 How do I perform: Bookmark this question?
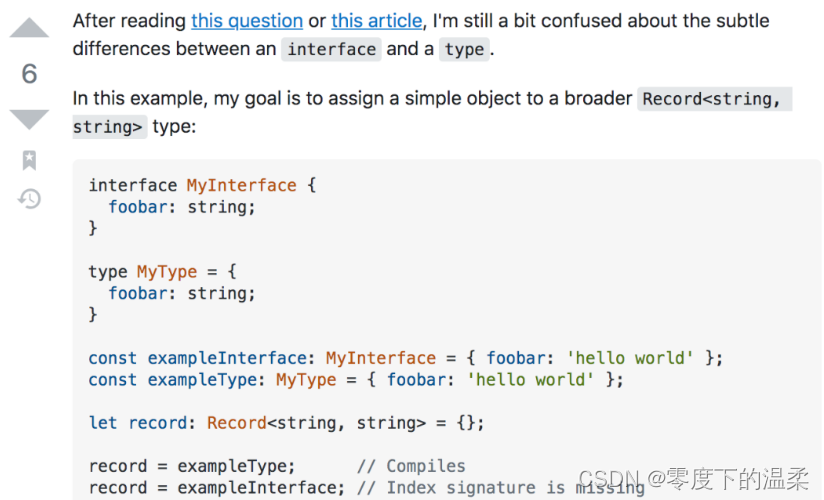pyautogui.click(x=29, y=160)
